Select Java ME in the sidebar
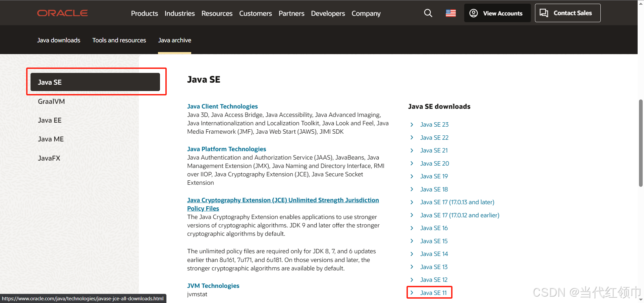644x303 pixels. click(x=51, y=139)
